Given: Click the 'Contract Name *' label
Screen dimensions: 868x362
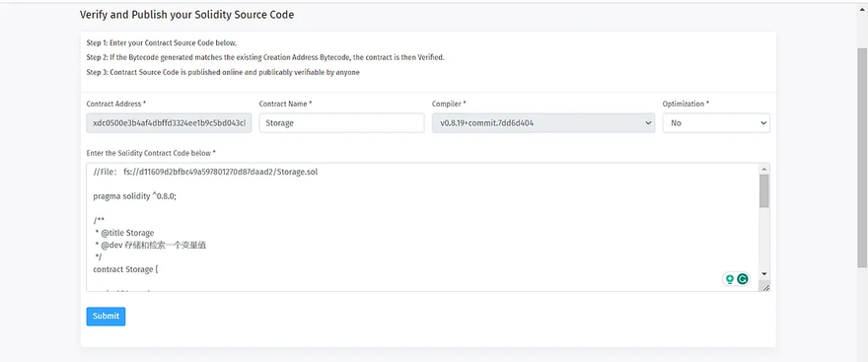Looking at the screenshot, I should (x=286, y=104).
